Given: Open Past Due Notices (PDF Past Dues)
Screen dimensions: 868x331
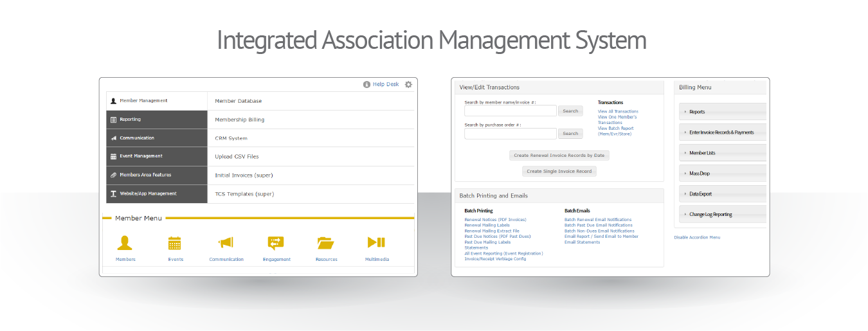Looking at the screenshot, I should 498,237.
